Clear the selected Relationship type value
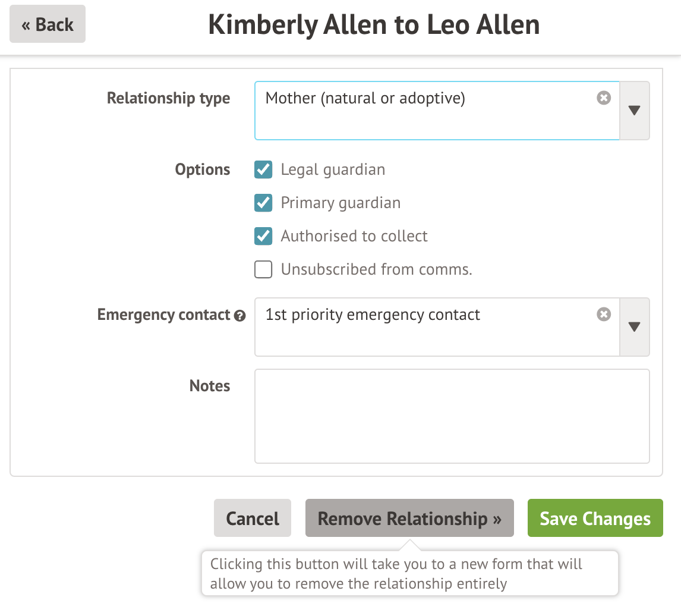This screenshot has height=616, width=681. tap(604, 98)
